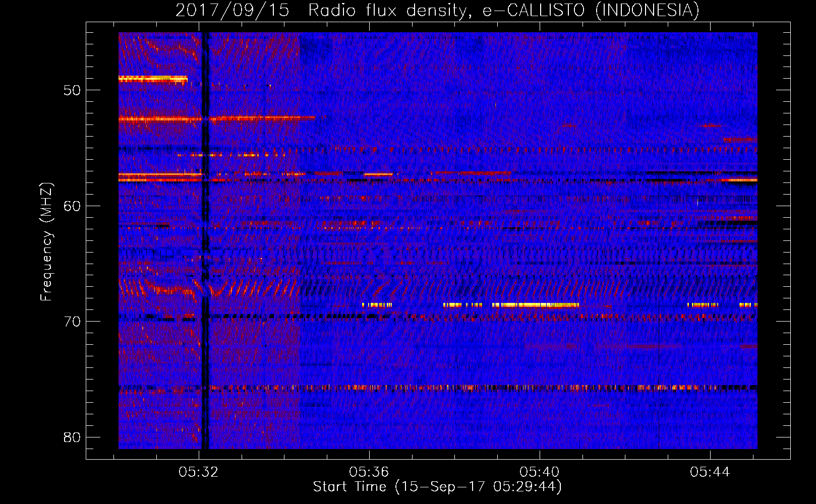
Task: Click the 50 frequency tick label
Action: pos(72,90)
